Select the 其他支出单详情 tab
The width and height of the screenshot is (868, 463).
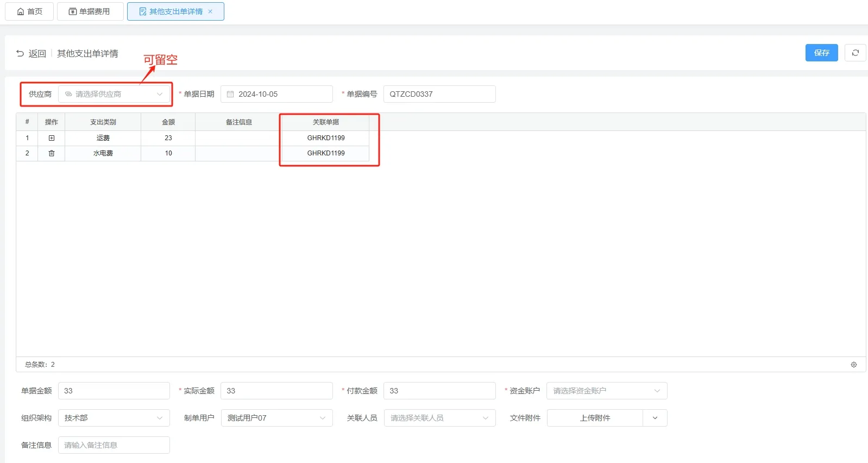(175, 11)
